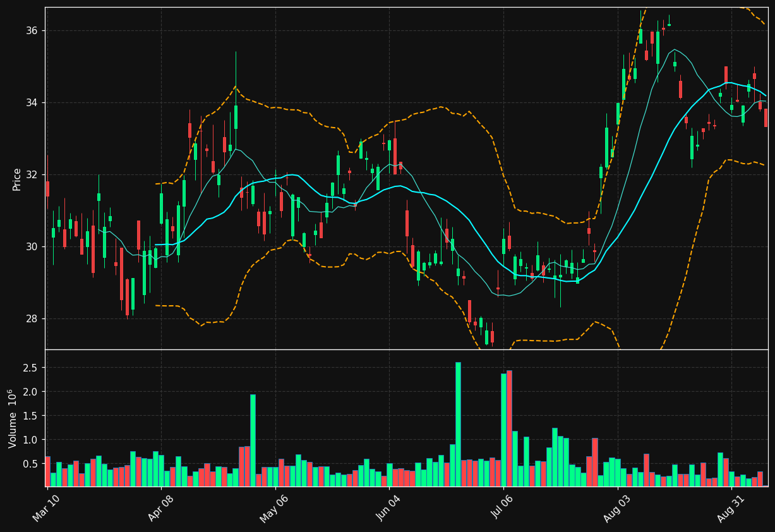Click the 34 price axis label
The image size is (775, 532).
[32, 103]
